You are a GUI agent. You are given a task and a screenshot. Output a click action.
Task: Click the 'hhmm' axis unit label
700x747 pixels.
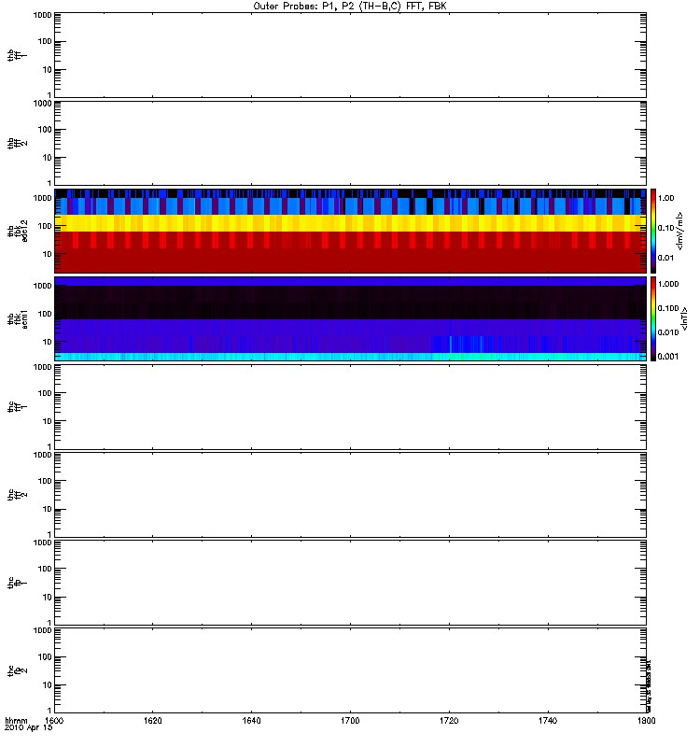point(16,720)
